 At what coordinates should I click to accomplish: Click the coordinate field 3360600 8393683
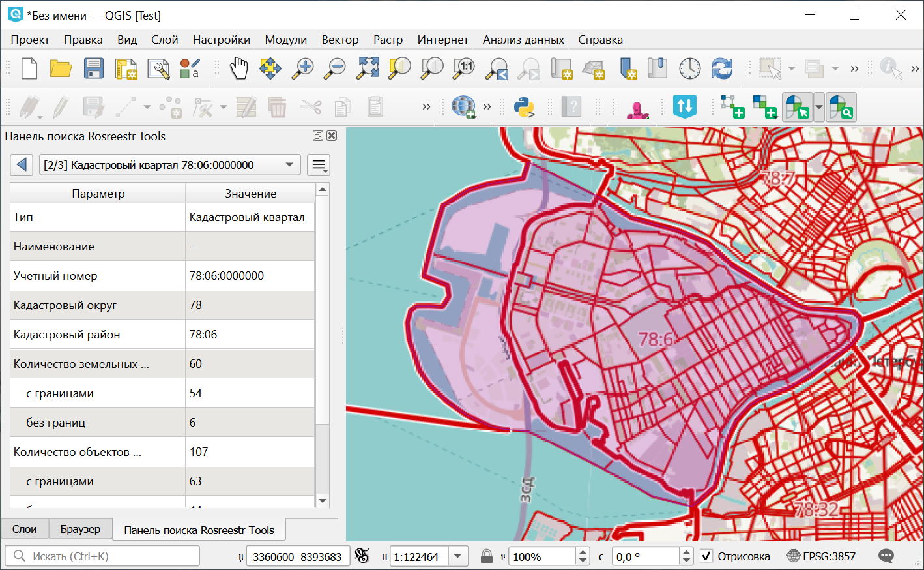(x=297, y=556)
